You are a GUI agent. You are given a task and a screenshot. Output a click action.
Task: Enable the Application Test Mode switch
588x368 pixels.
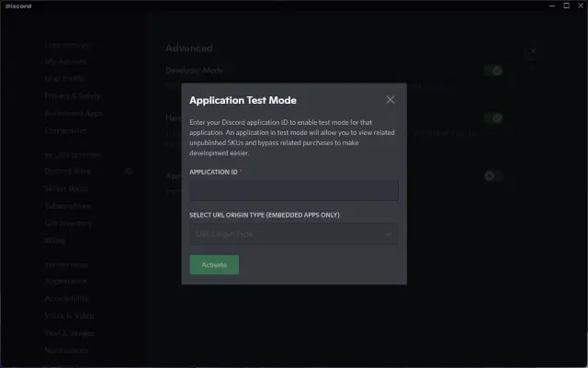pyautogui.click(x=492, y=176)
